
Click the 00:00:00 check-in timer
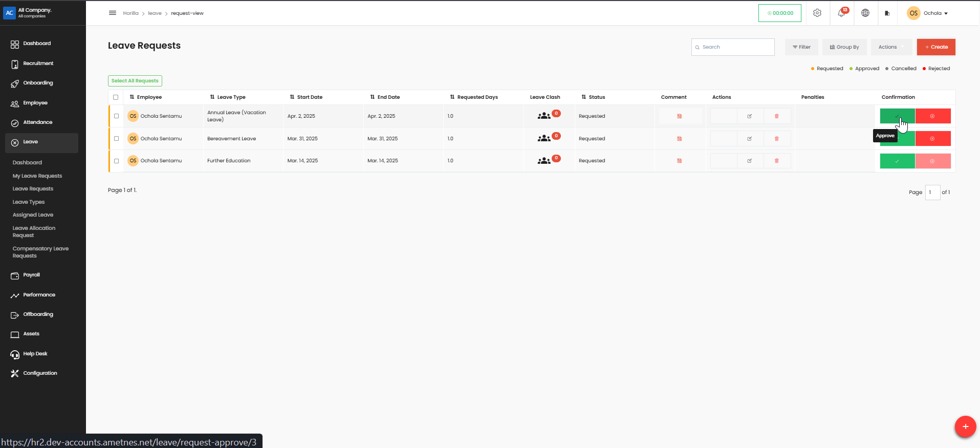[780, 13]
